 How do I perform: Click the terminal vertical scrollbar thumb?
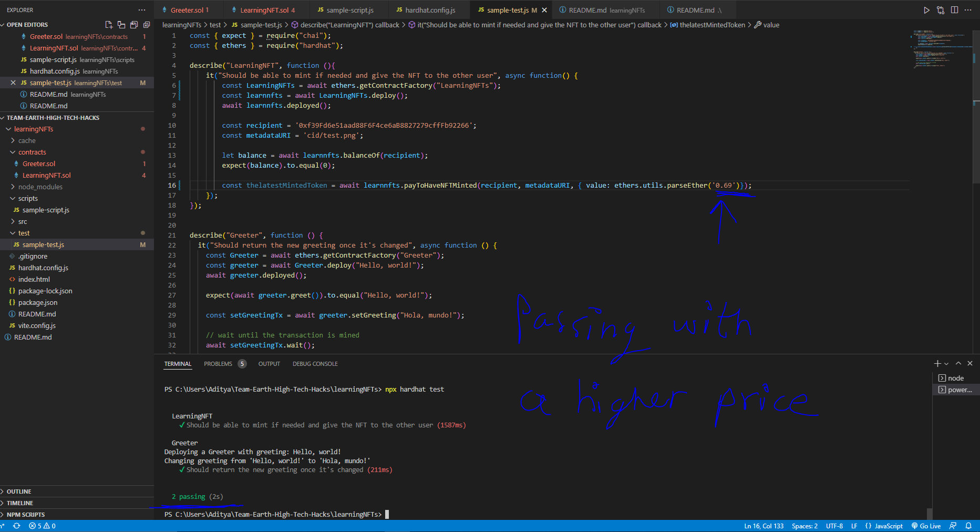point(930,514)
